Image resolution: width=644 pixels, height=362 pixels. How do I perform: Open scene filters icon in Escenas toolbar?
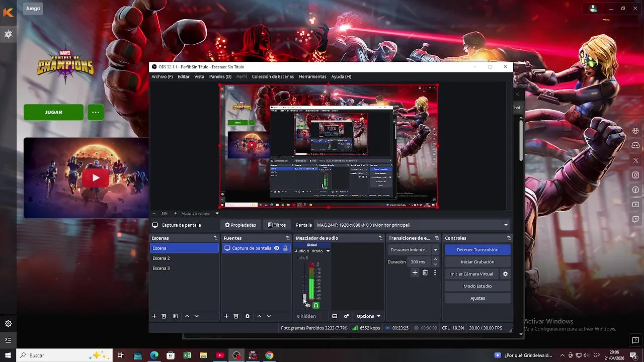(x=175, y=316)
